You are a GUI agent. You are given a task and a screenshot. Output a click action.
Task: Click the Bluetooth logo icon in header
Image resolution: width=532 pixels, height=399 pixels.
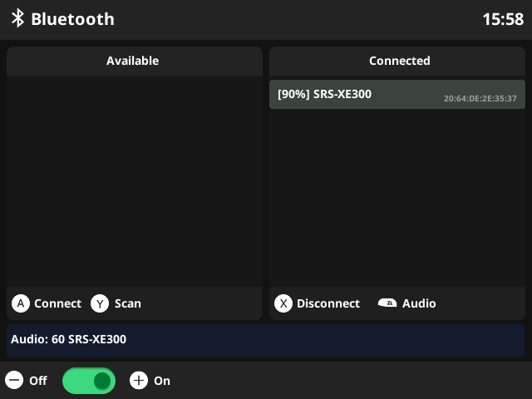click(17, 19)
